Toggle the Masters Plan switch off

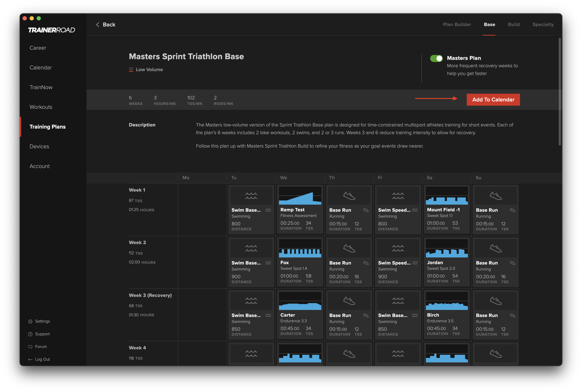point(436,58)
